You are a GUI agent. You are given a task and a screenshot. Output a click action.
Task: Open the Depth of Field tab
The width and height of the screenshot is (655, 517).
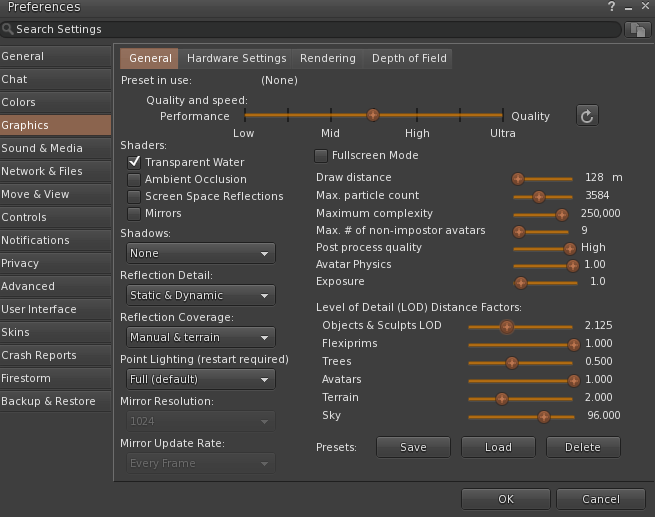(x=409, y=59)
